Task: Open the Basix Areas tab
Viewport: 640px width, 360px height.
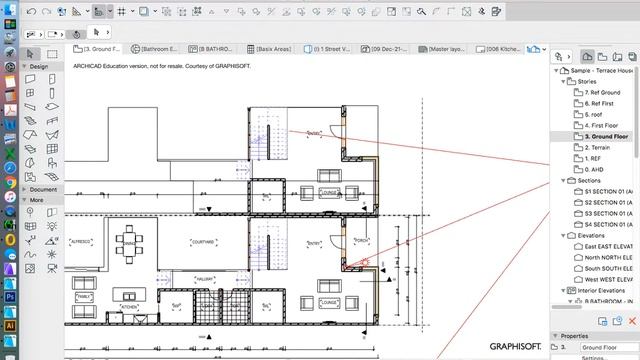Action: [269, 49]
